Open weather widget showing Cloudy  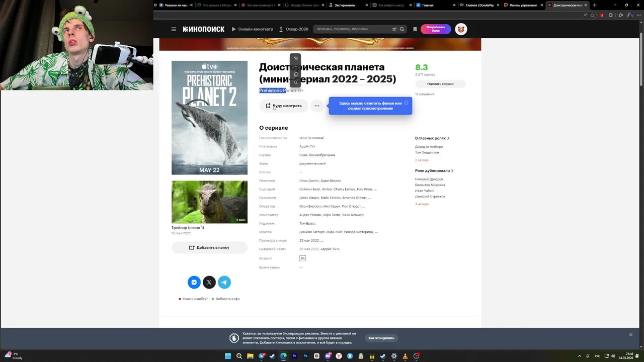[13, 356]
